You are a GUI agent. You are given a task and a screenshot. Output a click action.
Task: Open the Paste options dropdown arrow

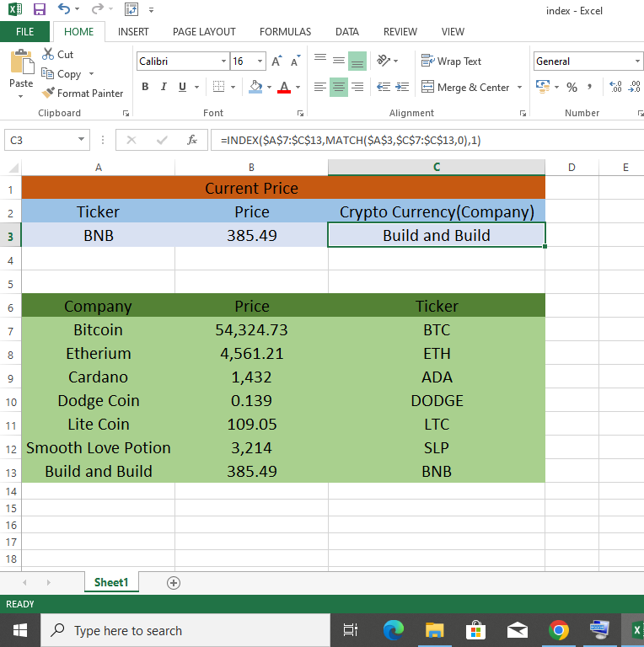20,96
